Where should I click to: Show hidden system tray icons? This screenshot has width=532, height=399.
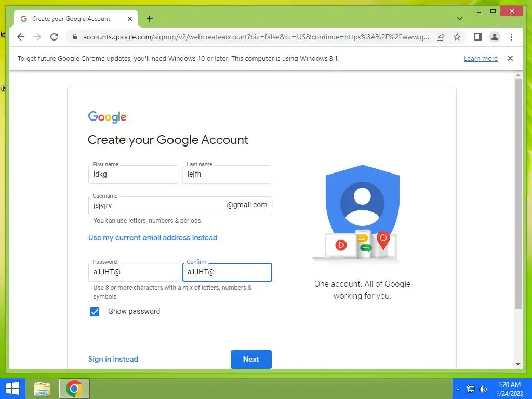(458, 389)
